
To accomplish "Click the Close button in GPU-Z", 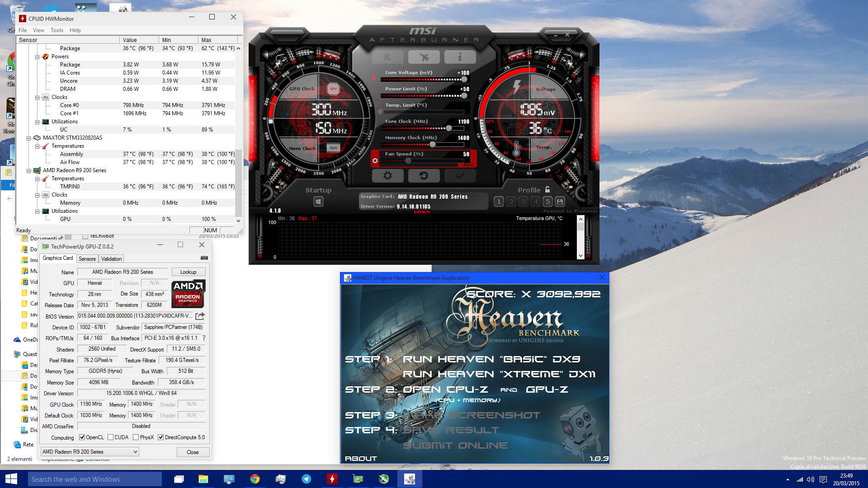I will [x=193, y=452].
